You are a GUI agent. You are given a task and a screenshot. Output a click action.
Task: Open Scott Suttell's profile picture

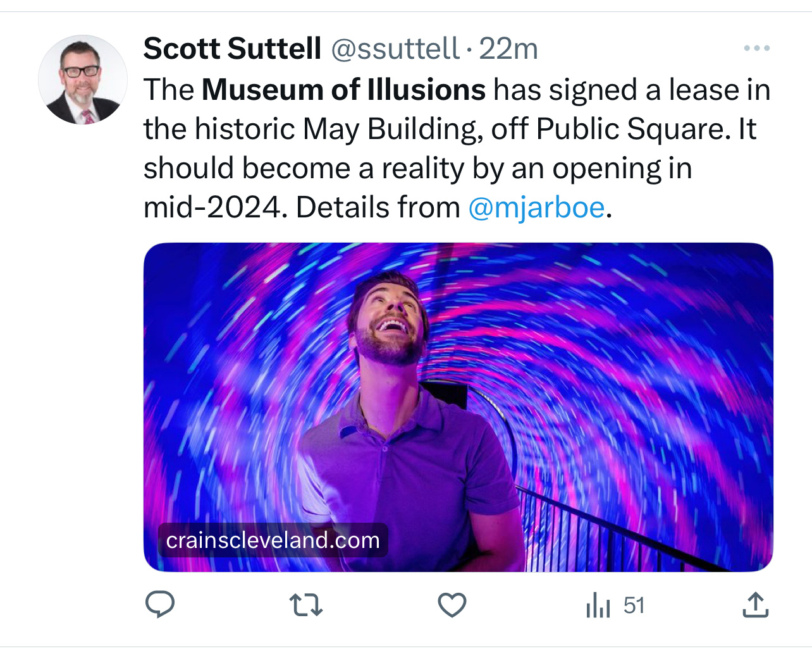pos(83,80)
